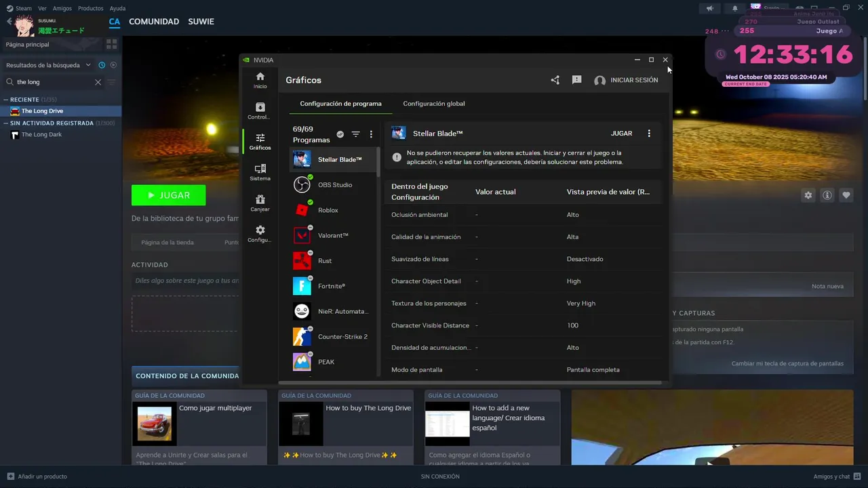Click the checkmark status filter above the programs list
This screenshot has height=488, width=868.
click(340, 134)
